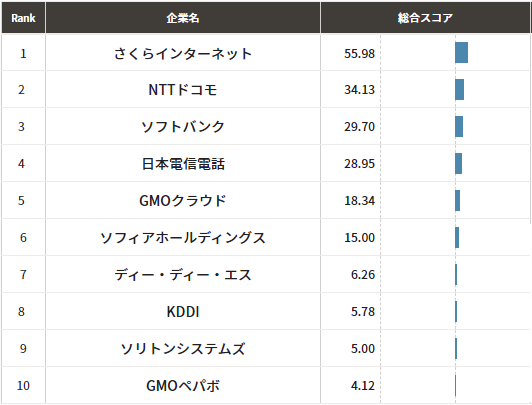
Task: Choose ソフィアホールディングス in the list
Action: (183, 237)
